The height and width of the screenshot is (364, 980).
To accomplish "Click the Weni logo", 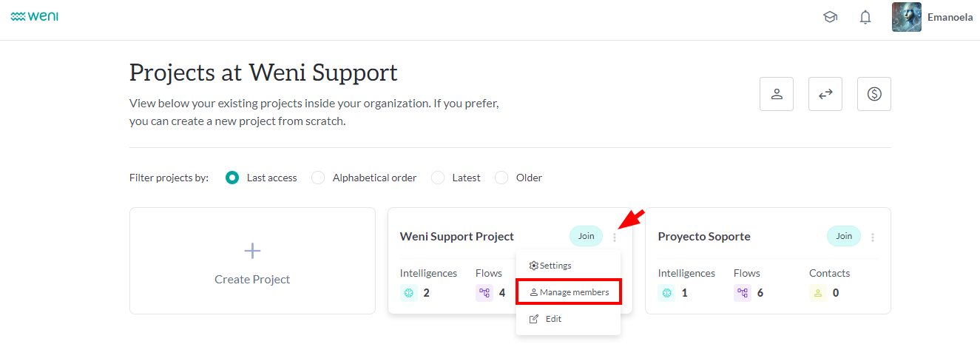I will (x=35, y=16).
